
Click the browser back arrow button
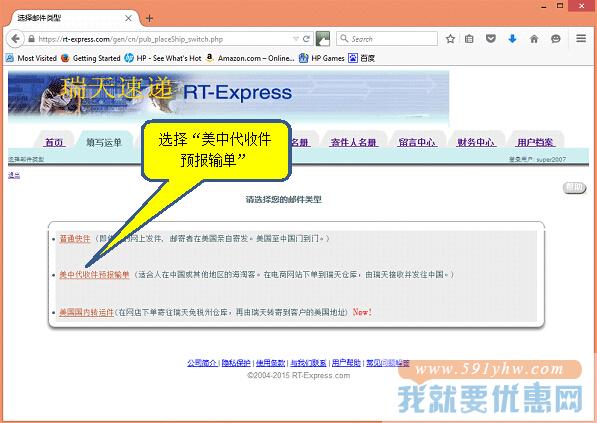(15, 39)
